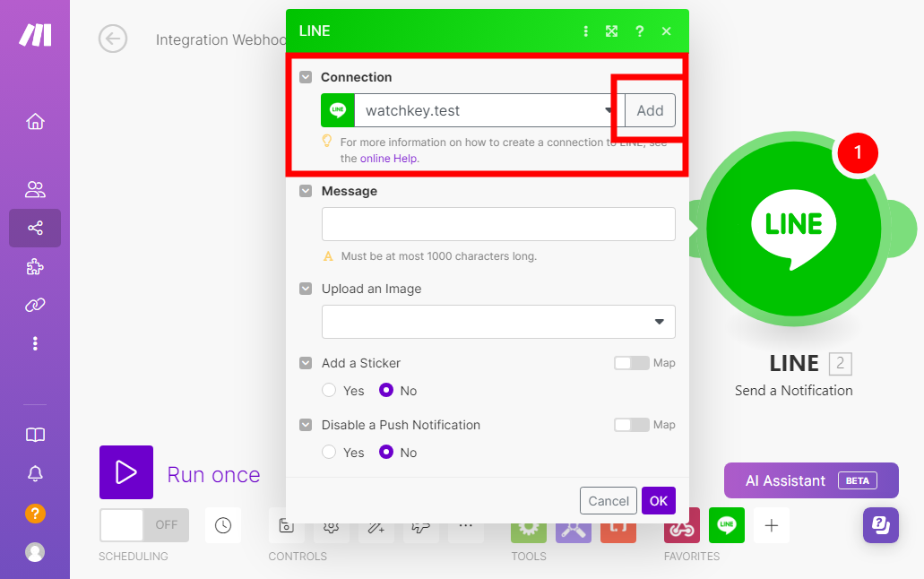
Task: Open the Resource book icon in the sidebar
Action: click(x=35, y=435)
